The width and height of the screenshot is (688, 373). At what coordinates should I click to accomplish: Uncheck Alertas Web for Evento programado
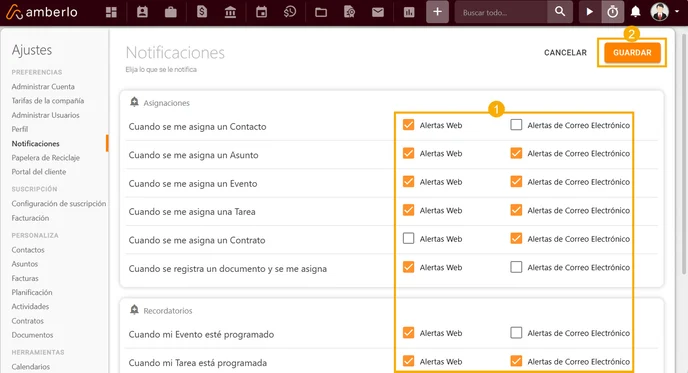[x=408, y=333]
